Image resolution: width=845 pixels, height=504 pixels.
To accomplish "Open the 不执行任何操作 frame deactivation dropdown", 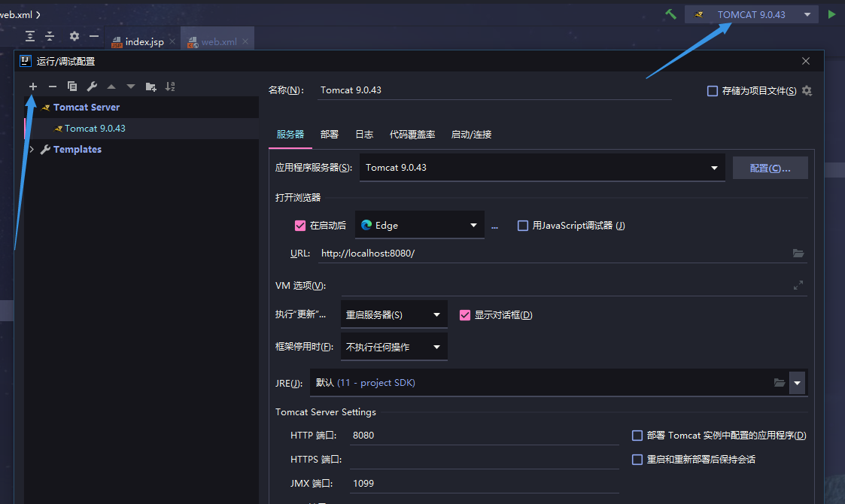I will (x=394, y=347).
